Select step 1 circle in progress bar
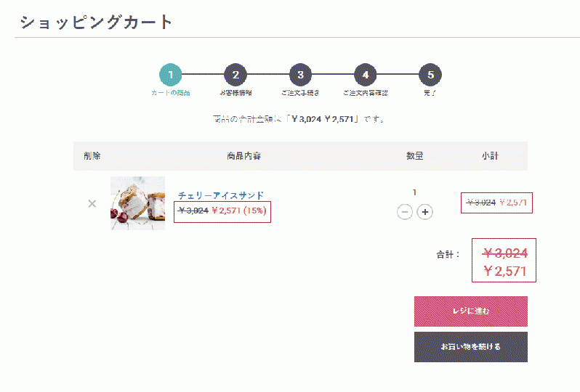 171,75
